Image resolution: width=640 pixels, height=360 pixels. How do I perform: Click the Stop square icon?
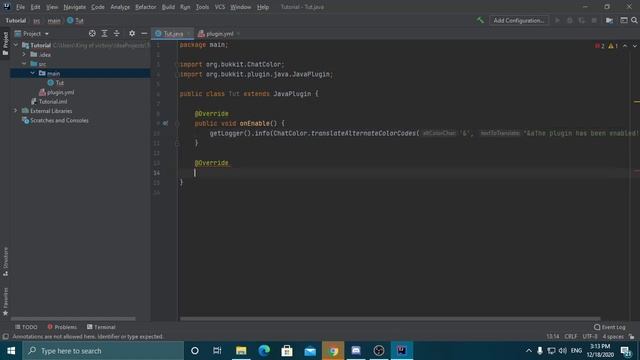tap(594, 20)
